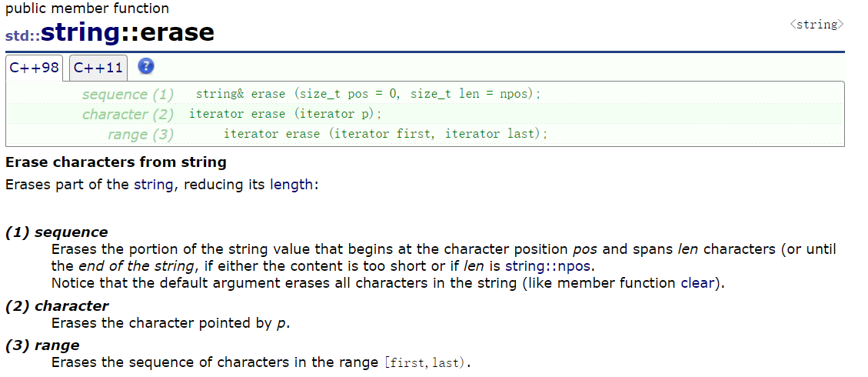Screen dimensions: 868x377
Task: Click the range (3) prototype label
Action: coord(141,135)
